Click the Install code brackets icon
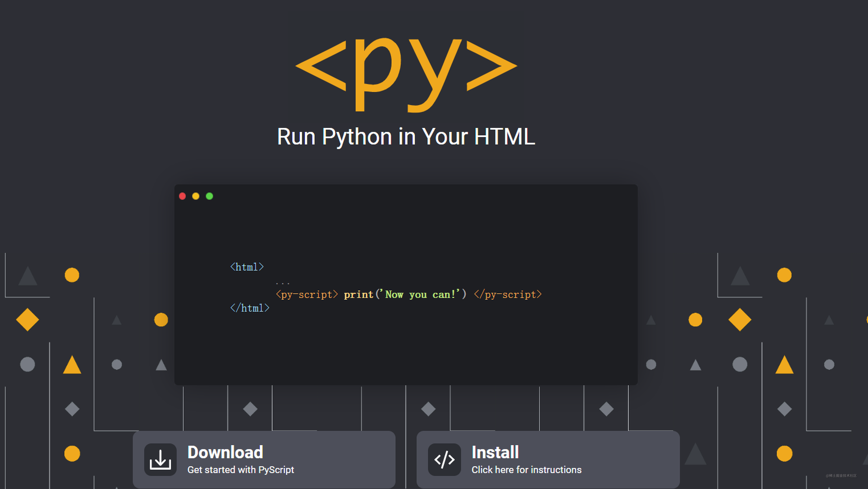Image resolution: width=868 pixels, height=489 pixels. [x=444, y=459]
